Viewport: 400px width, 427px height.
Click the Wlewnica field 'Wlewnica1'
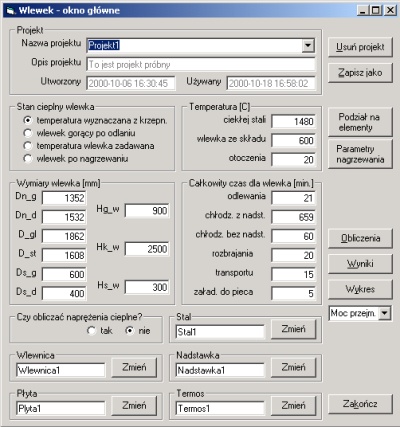tap(60, 370)
